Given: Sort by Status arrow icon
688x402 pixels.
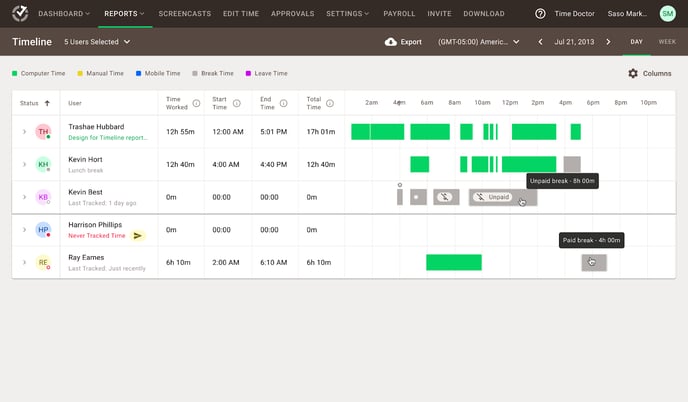Looking at the screenshot, I should coord(47,103).
